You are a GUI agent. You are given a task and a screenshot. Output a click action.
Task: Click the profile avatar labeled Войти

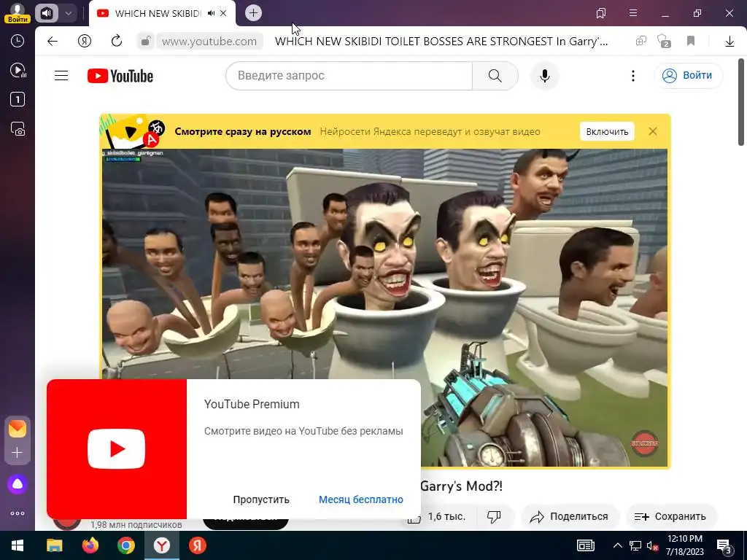point(18,13)
